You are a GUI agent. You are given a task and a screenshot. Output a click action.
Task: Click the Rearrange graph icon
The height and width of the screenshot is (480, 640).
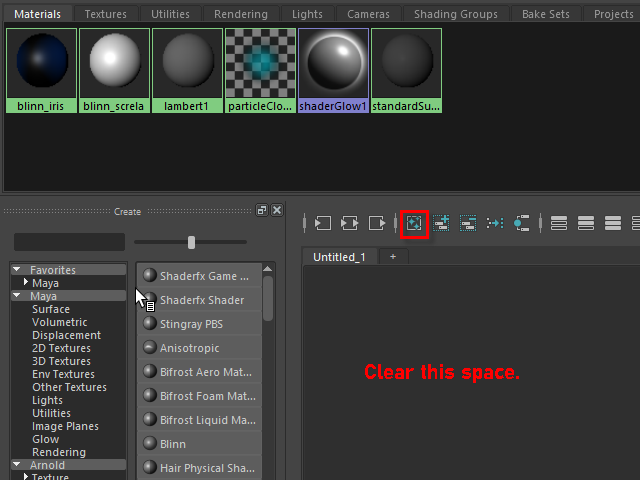[x=494, y=223]
